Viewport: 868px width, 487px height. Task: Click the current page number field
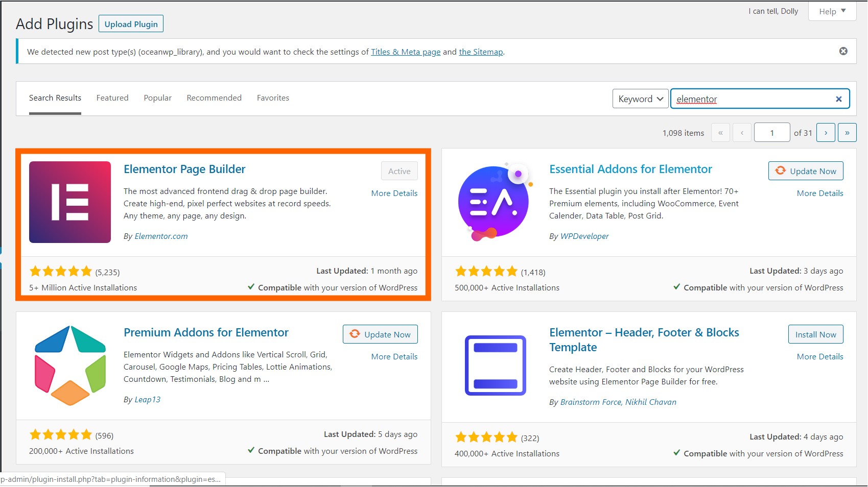771,133
